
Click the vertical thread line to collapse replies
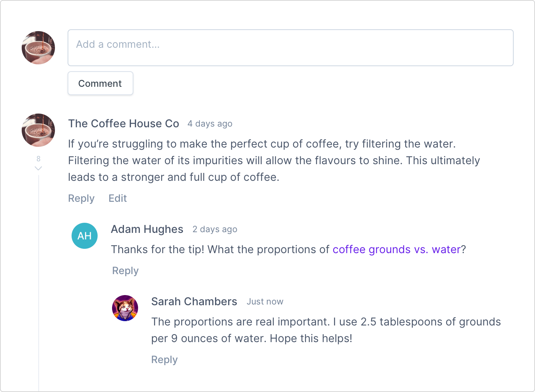38,282
